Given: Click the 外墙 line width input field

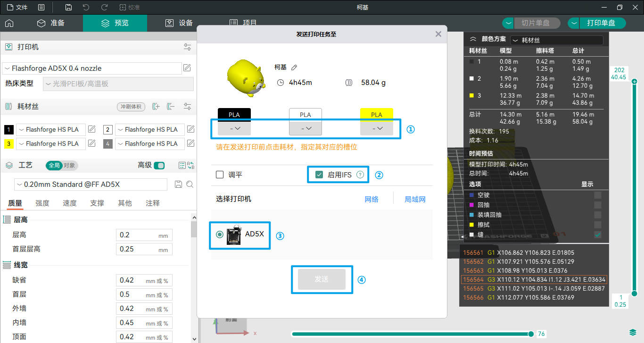Looking at the screenshot, I should tap(144, 309).
